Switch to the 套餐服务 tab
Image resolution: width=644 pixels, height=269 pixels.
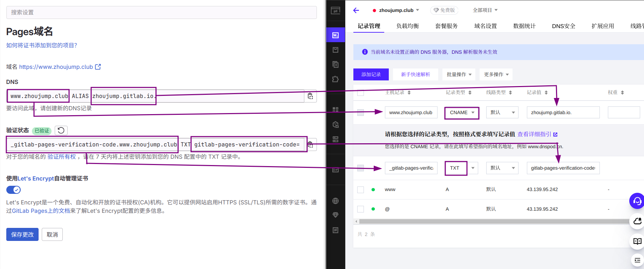(x=447, y=26)
